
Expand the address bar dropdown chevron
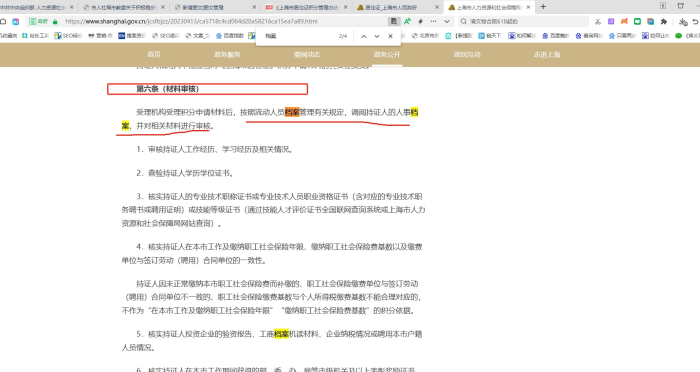click(446, 21)
